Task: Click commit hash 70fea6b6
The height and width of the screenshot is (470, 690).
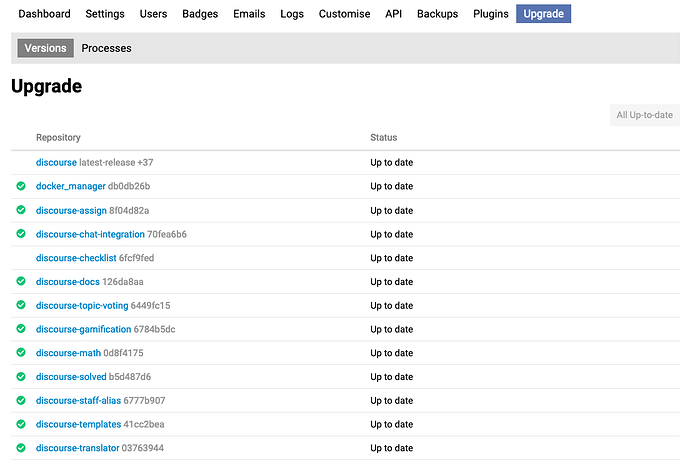Action: (167, 234)
